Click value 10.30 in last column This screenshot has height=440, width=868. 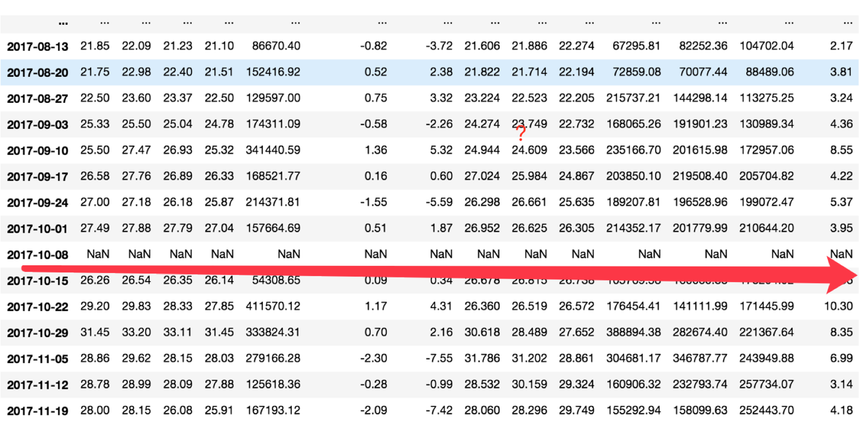[838, 306]
